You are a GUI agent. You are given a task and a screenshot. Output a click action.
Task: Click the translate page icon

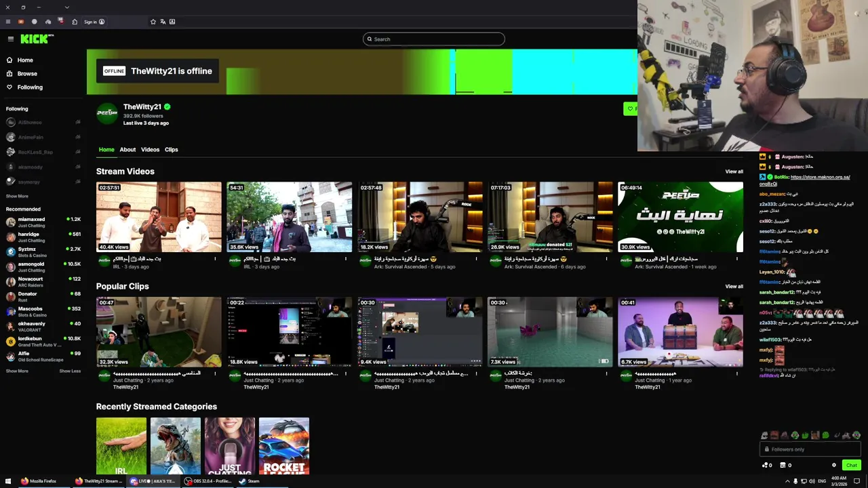pos(163,22)
